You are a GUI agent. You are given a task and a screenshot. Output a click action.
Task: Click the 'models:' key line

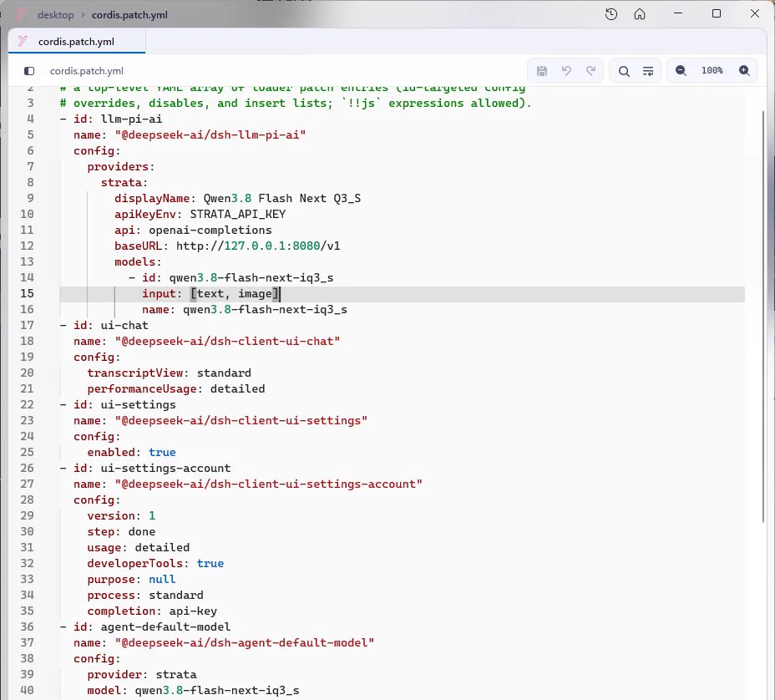click(x=138, y=262)
